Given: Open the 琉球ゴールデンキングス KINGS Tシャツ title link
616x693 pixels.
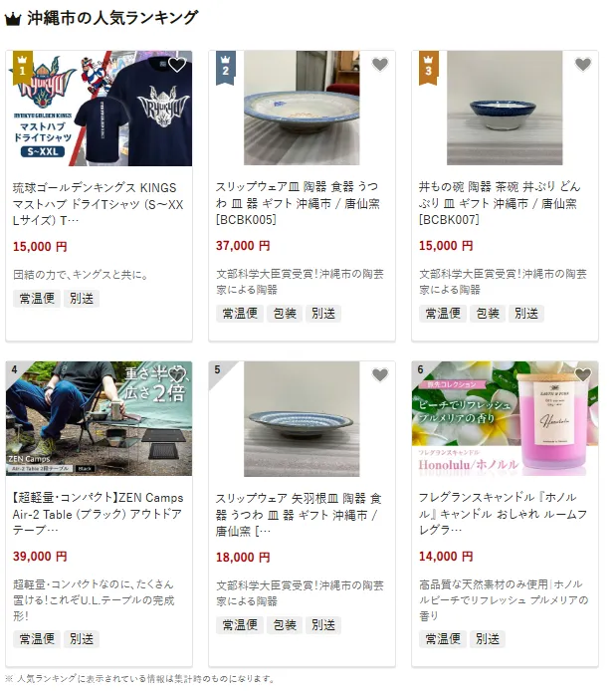Looking at the screenshot, I should [98, 204].
